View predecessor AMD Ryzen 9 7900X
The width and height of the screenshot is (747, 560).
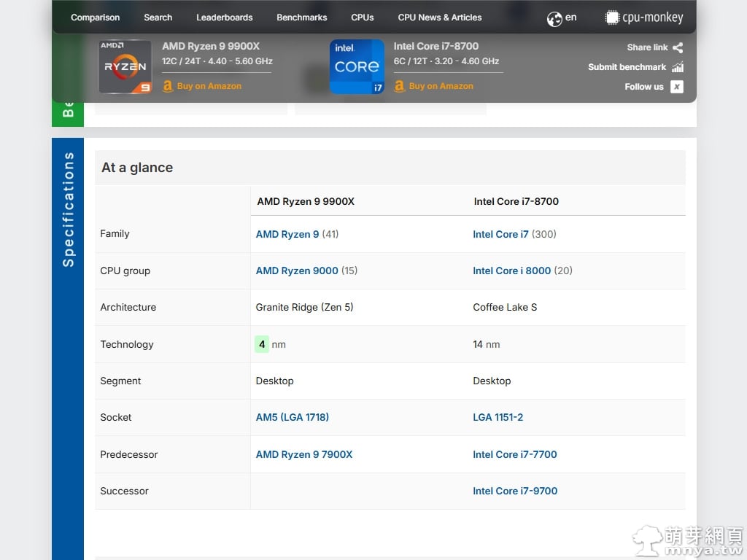pos(303,454)
